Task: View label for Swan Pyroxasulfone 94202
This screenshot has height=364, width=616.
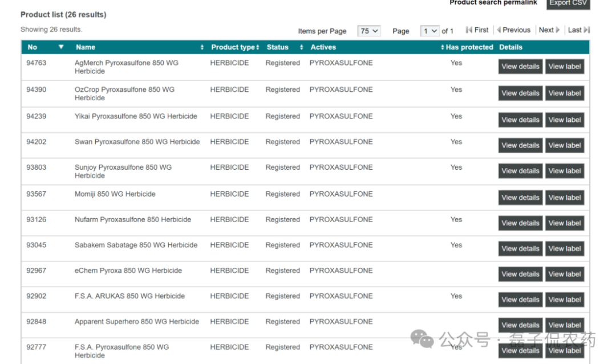Action: pyautogui.click(x=565, y=145)
